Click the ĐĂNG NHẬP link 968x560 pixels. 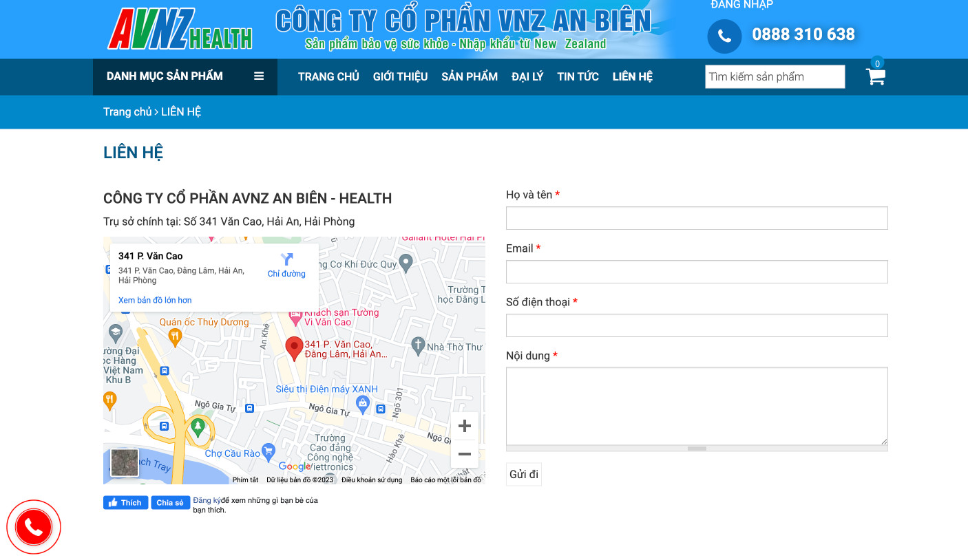[741, 5]
